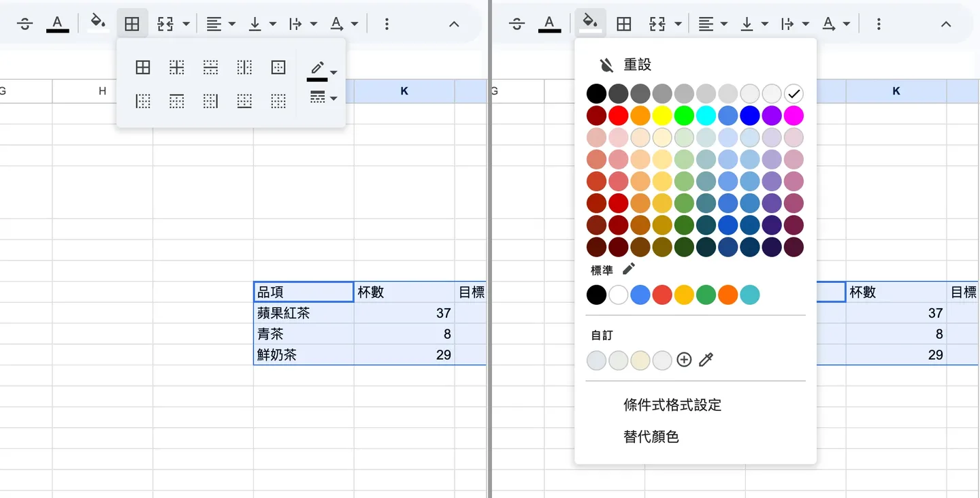Screen dimensions: 980x498
Task: Choose the black swatch in 標準 row
Action: tap(597, 295)
